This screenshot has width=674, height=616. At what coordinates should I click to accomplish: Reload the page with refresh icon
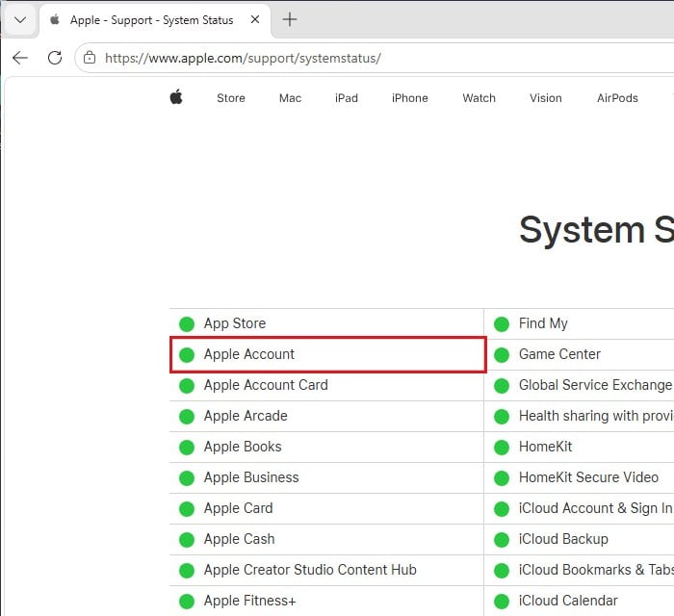(x=55, y=58)
